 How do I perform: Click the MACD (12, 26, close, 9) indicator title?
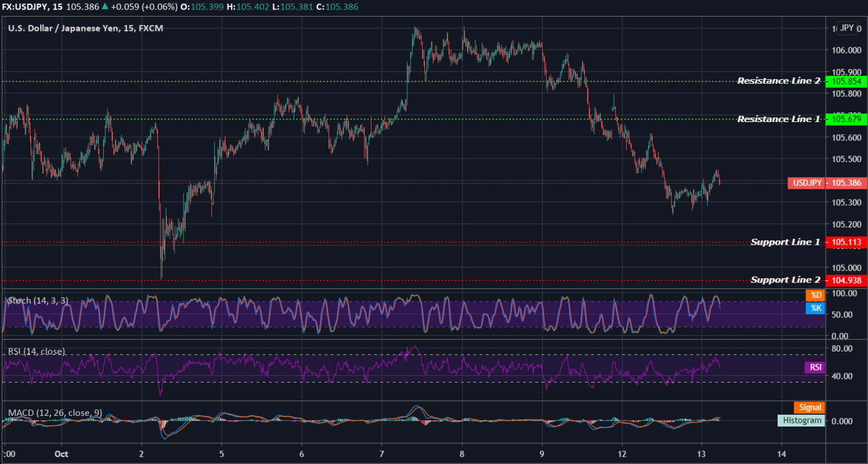pos(55,413)
